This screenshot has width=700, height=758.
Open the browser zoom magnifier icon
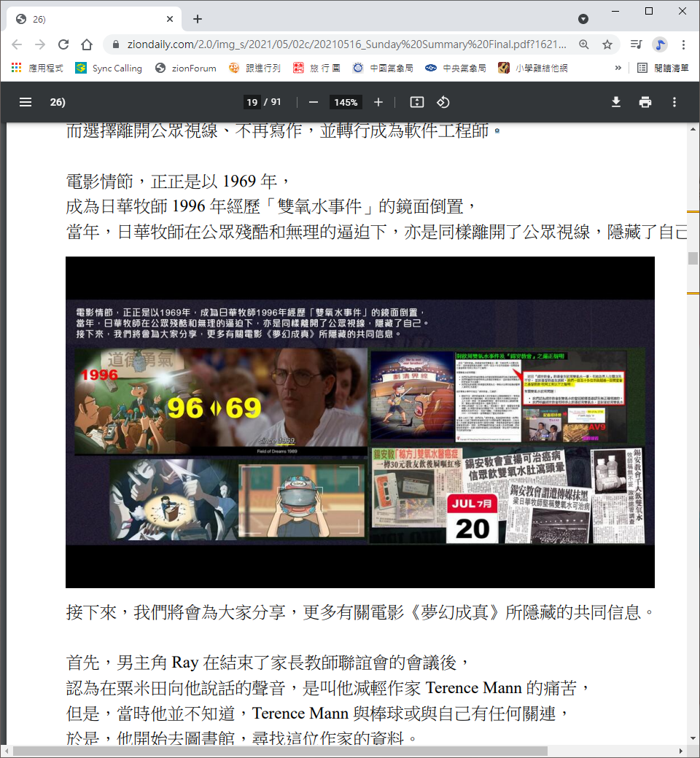pyautogui.click(x=584, y=44)
